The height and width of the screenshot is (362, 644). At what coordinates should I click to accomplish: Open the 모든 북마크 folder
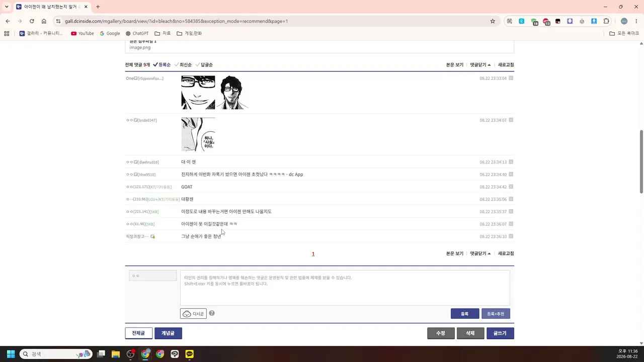[624, 34]
